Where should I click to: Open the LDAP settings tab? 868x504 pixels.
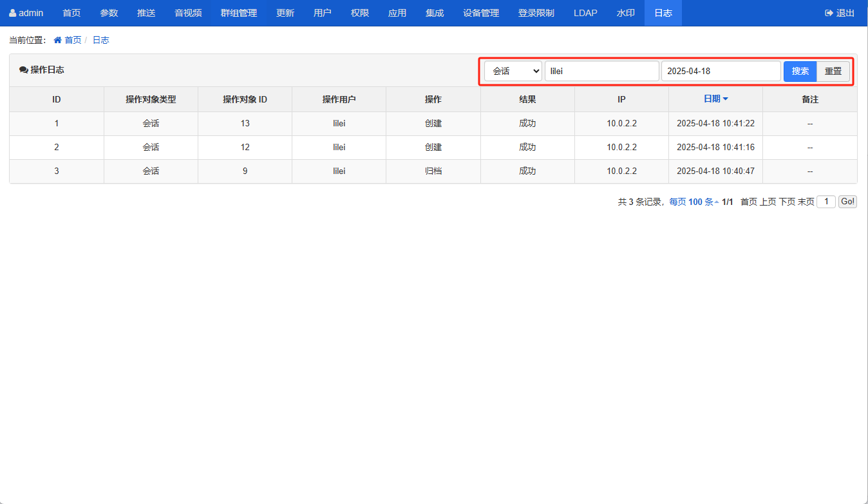coord(585,13)
